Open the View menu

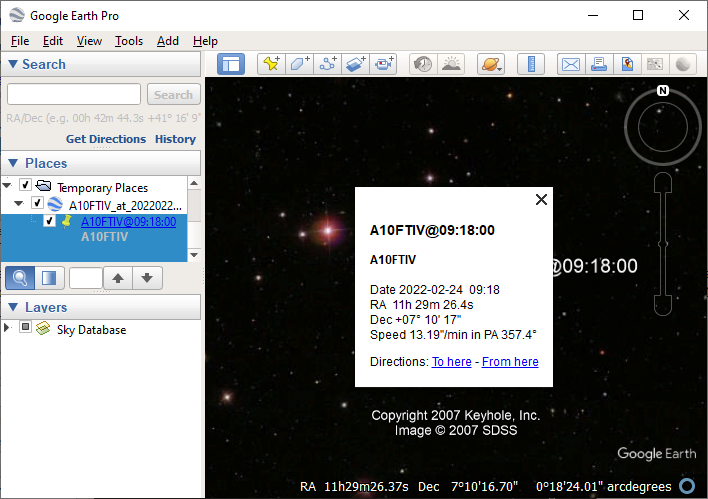pos(89,41)
